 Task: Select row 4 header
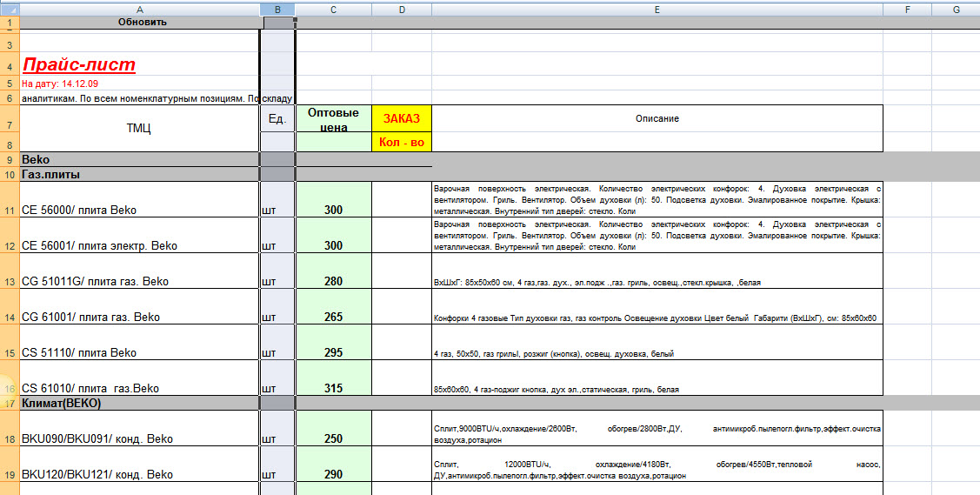[10, 64]
